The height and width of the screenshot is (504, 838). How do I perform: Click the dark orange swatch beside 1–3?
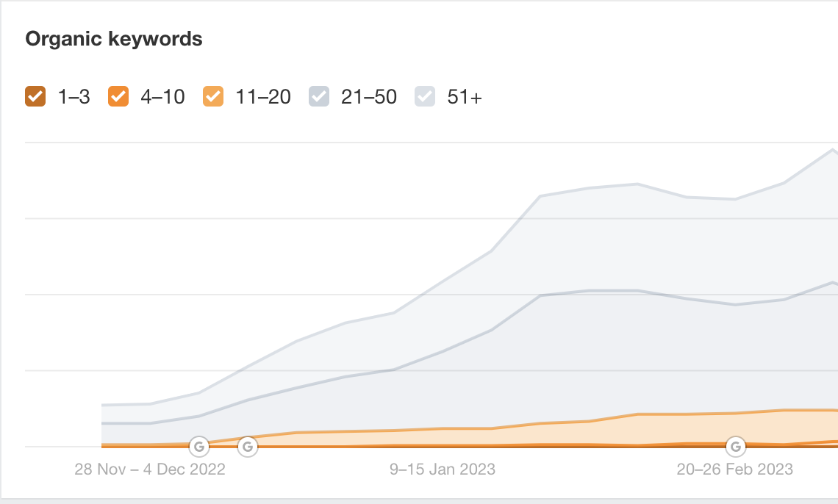pyautogui.click(x=35, y=96)
